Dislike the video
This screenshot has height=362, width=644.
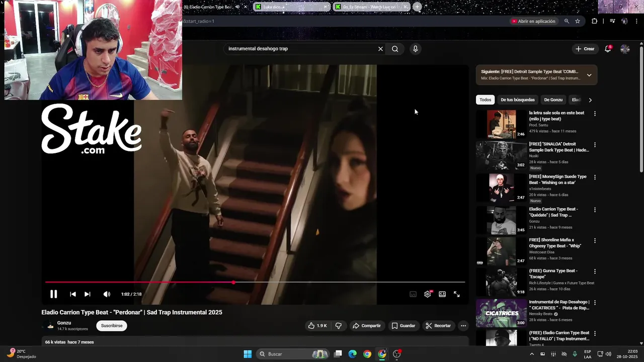click(339, 326)
